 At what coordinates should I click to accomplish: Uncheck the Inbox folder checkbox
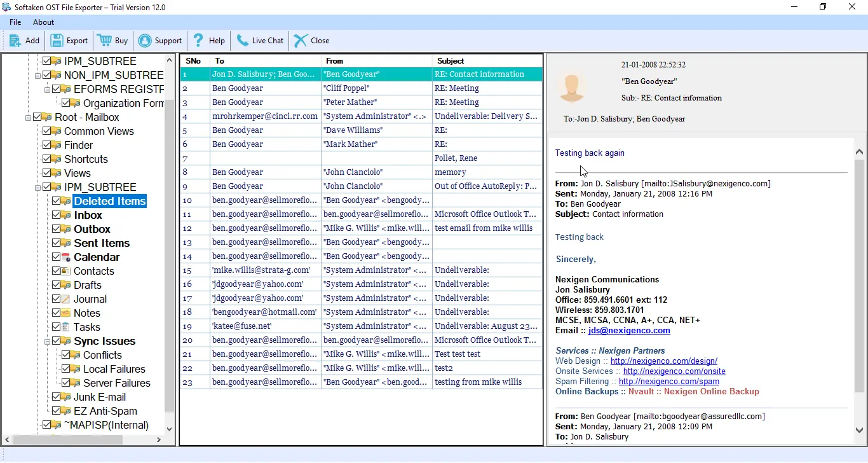[x=57, y=215]
